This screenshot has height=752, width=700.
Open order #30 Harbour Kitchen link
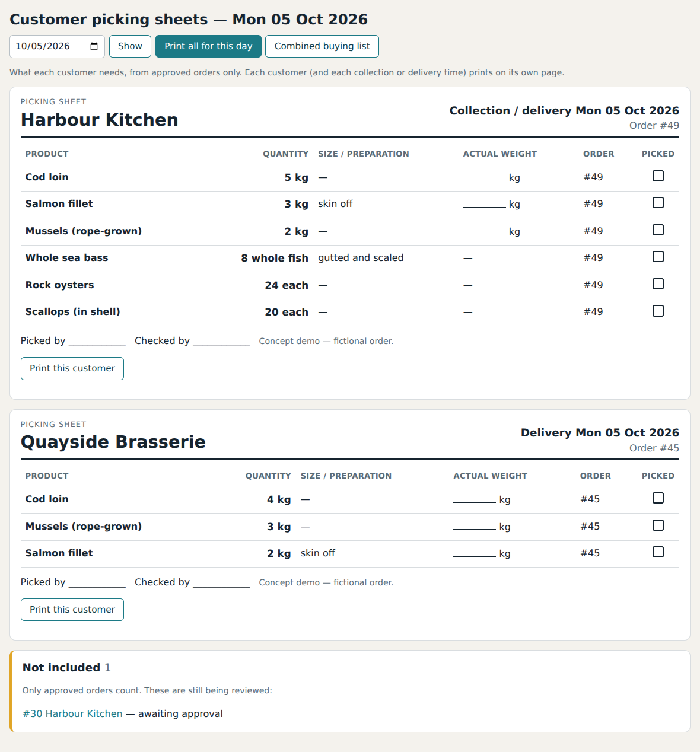pos(72,713)
